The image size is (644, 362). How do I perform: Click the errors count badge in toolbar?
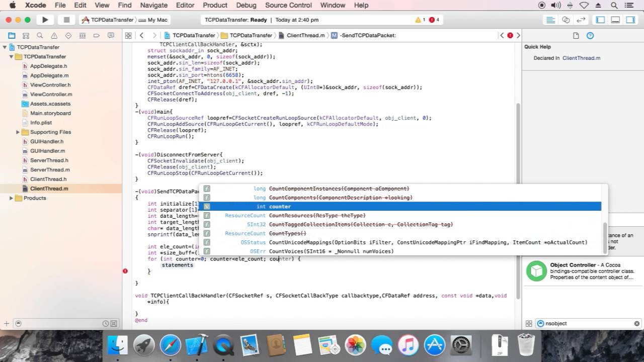pos(434,20)
